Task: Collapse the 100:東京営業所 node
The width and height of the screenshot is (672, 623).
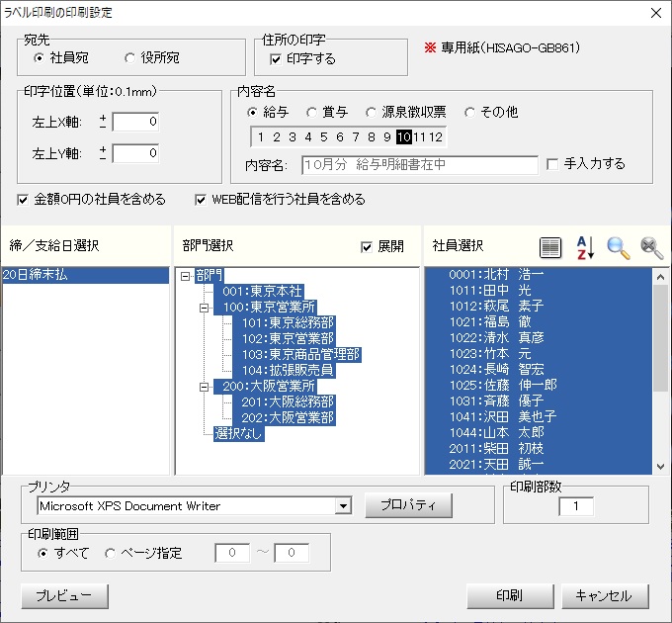Action: coord(204,308)
